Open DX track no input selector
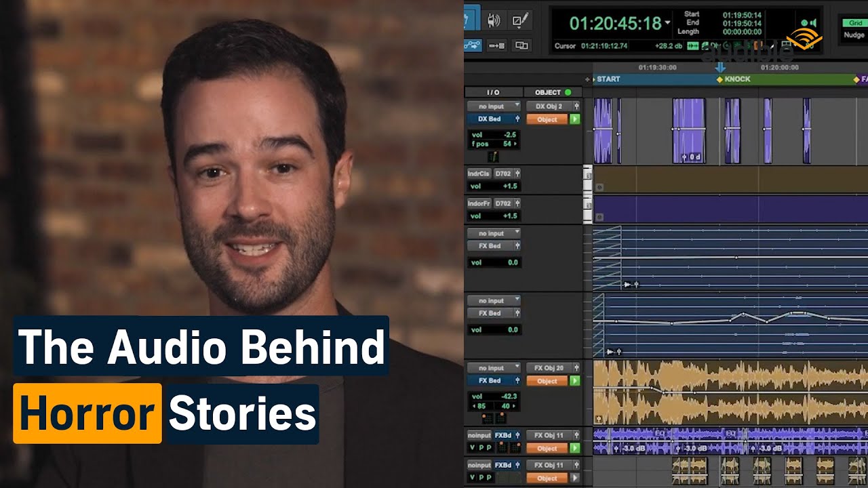The height and width of the screenshot is (488, 868). coord(494,106)
